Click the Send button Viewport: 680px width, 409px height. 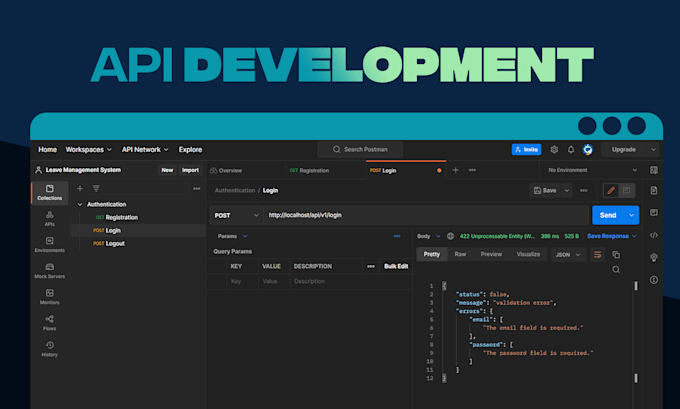pyautogui.click(x=608, y=215)
